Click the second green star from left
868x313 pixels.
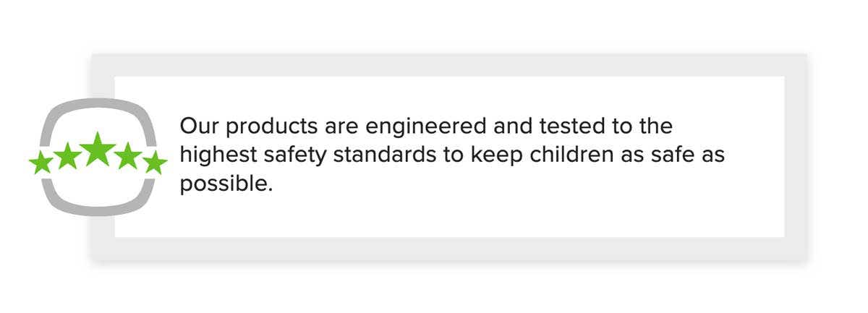tap(67, 156)
